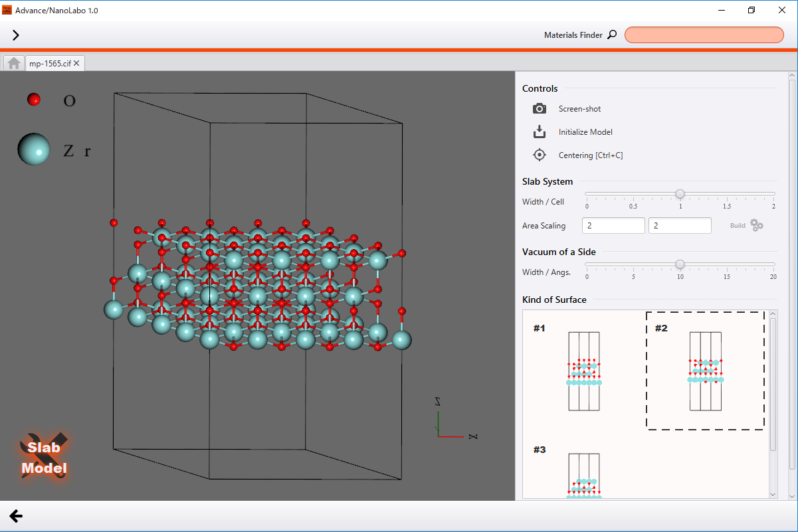The image size is (798, 532).
Task: Edit the second Area Scaling field
Action: 680,226
